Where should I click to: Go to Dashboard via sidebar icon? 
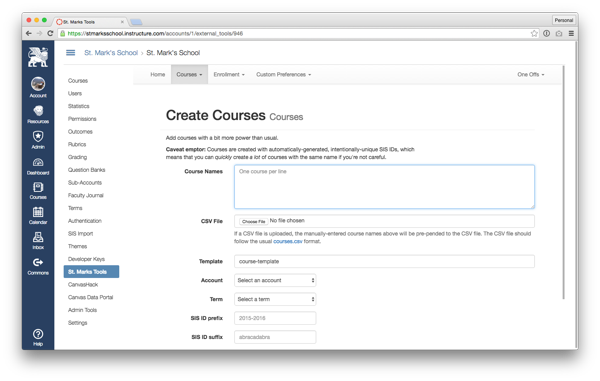pos(38,163)
